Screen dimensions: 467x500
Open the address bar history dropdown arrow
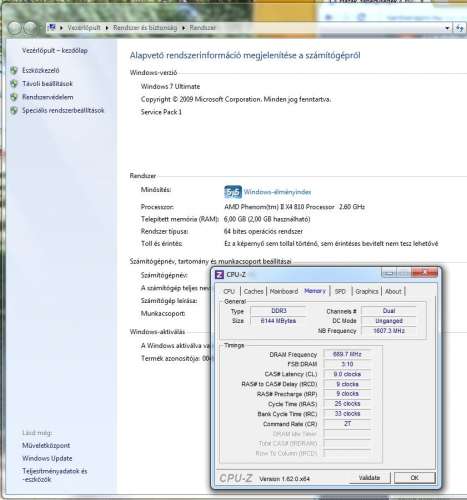447,28
